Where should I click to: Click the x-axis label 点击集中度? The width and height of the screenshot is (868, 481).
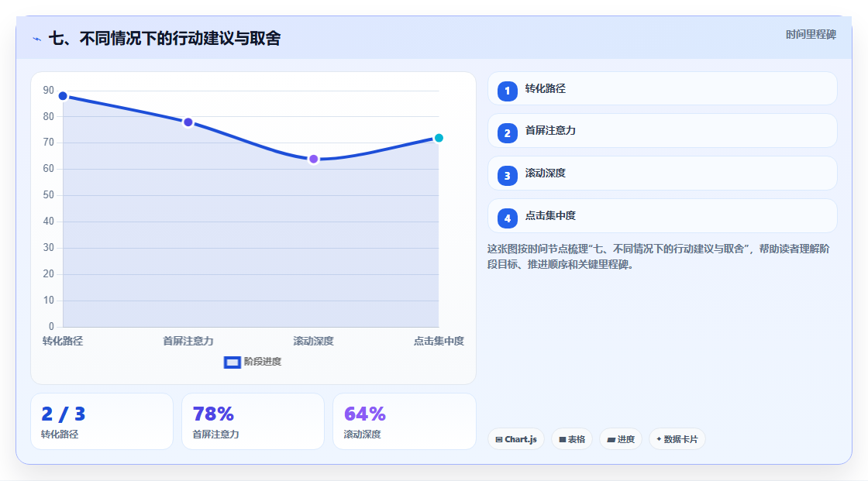click(439, 341)
